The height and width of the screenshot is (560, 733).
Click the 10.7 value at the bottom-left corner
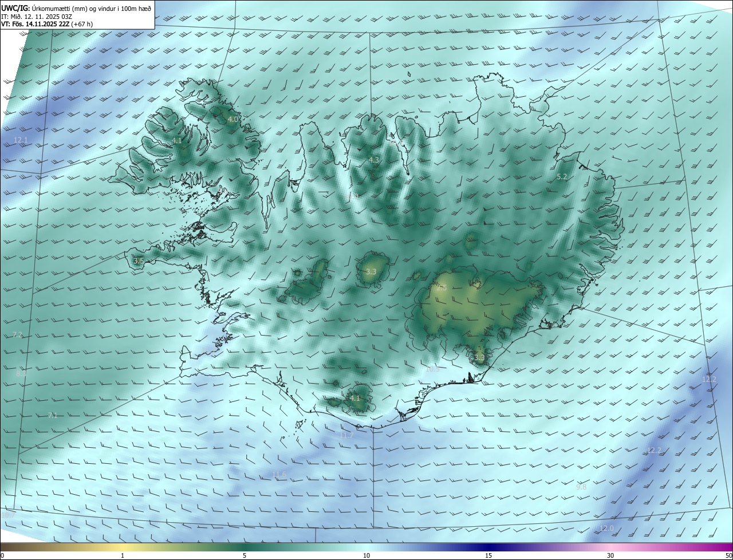(x=9, y=515)
